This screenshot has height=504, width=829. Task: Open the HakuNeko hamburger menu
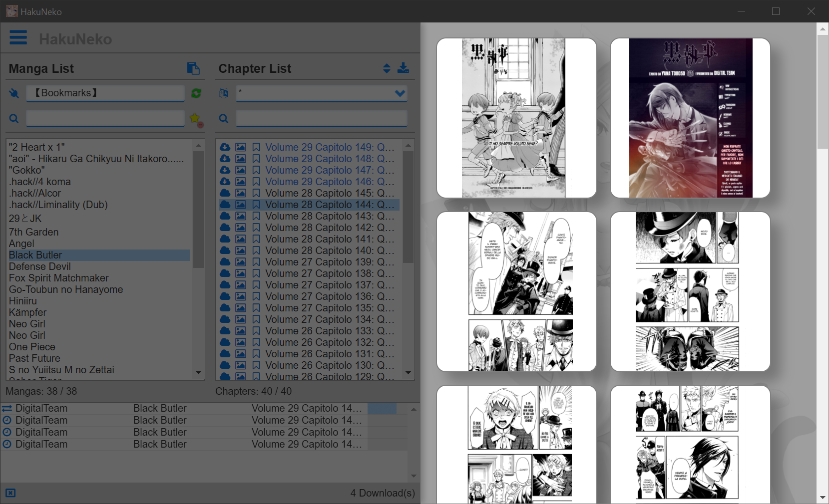click(18, 37)
